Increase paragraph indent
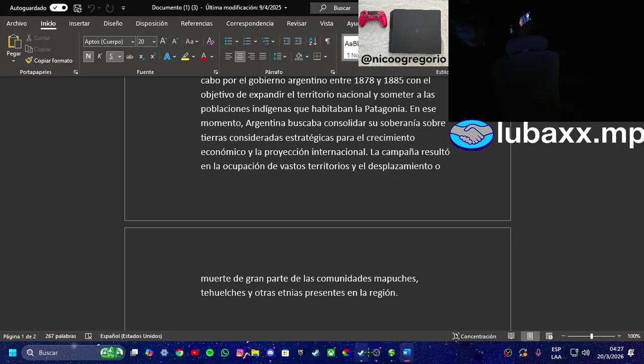Image resolution: width=644 pixels, height=364 pixels. pos(299,41)
